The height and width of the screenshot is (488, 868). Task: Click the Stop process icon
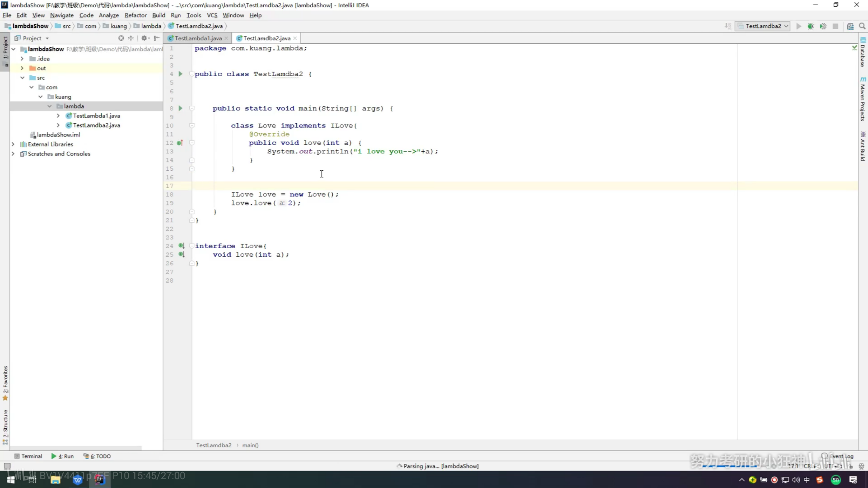[835, 26]
